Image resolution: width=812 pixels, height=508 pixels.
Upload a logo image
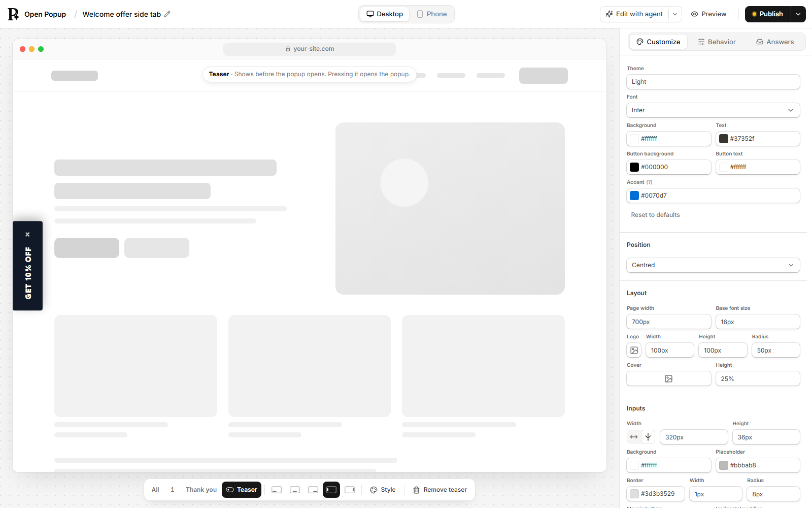[x=634, y=350]
